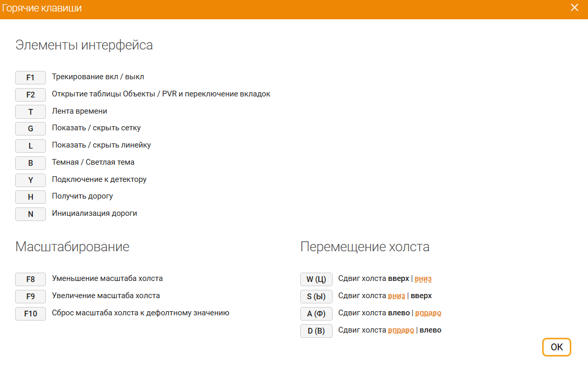
Task: Click the G key badge for grid toggle
Action: coord(30,129)
